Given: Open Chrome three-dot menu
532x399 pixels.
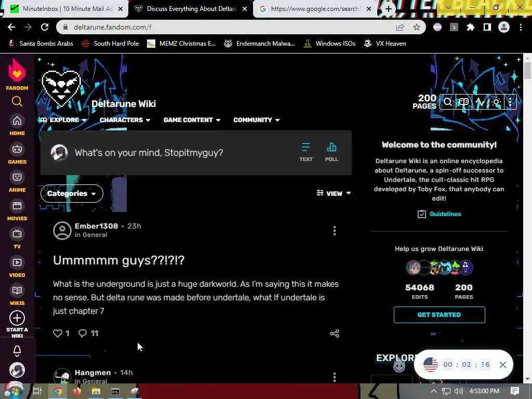Looking at the screenshot, I should 521,27.
